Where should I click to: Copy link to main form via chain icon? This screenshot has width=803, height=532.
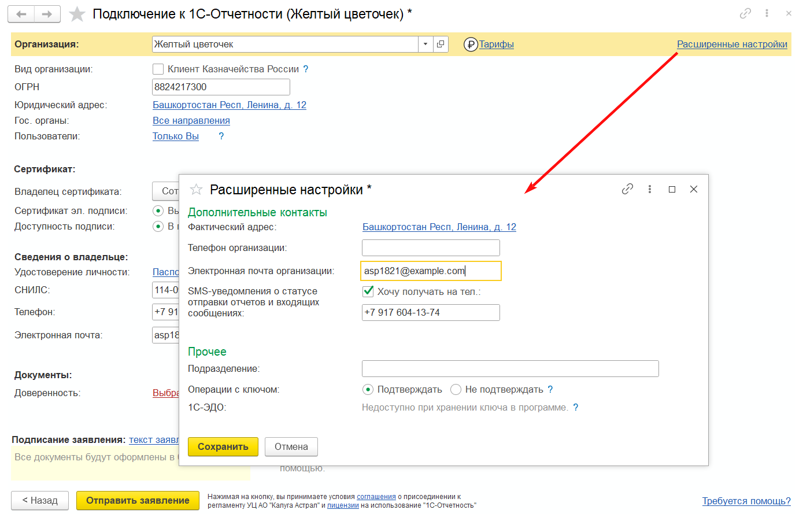[745, 13]
